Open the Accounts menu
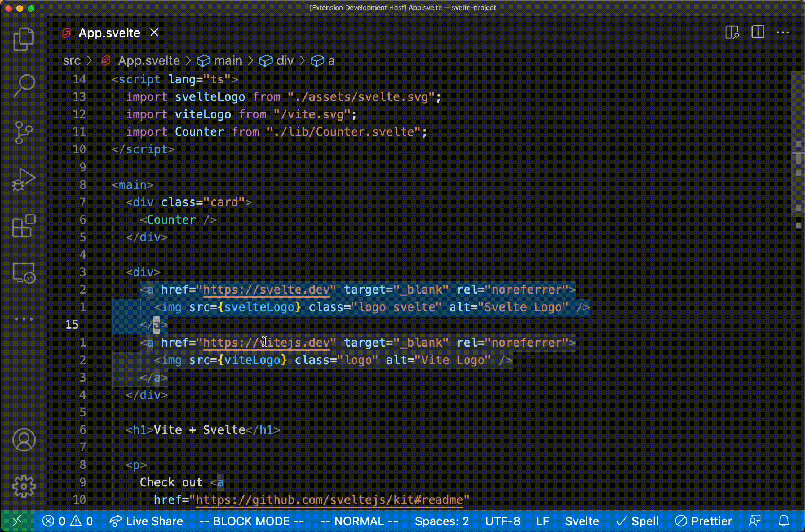This screenshot has height=532, width=805. pyautogui.click(x=24, y=440)
